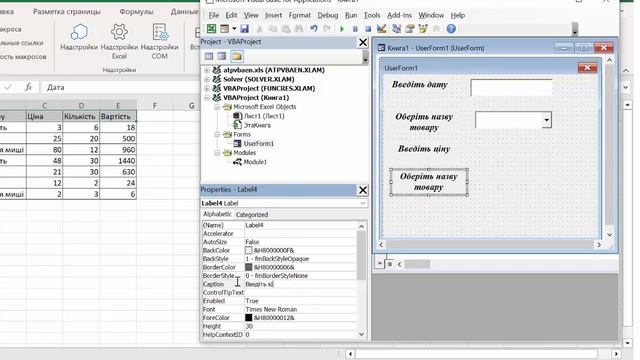Select ЭтаКнига in project tree
Viewport: 640px width, 360px height.
coord(257,125)
